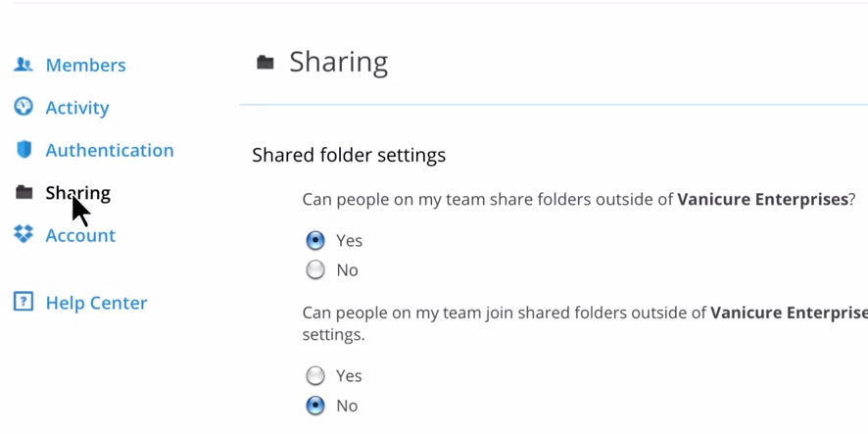Click the No label text under share folders question
Screen dimensions: 868x434
tap(347, 269)
